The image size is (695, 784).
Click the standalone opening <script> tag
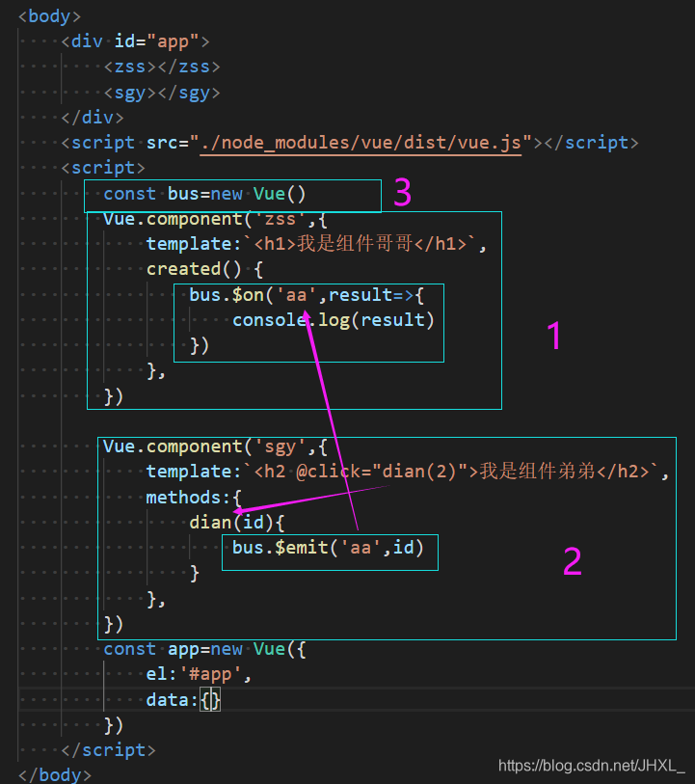point(103,168)
